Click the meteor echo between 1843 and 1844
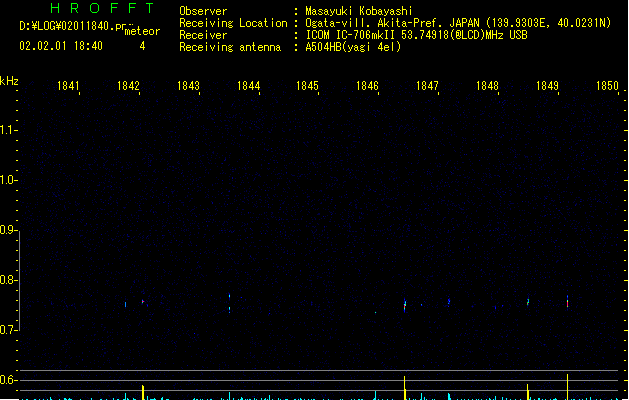 [229, 303]
